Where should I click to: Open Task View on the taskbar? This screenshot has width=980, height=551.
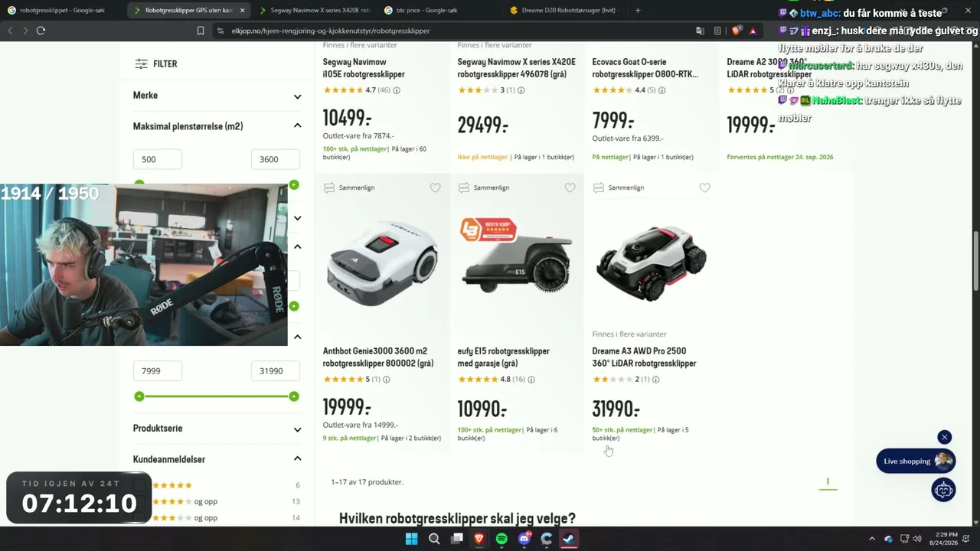(457, 539)
